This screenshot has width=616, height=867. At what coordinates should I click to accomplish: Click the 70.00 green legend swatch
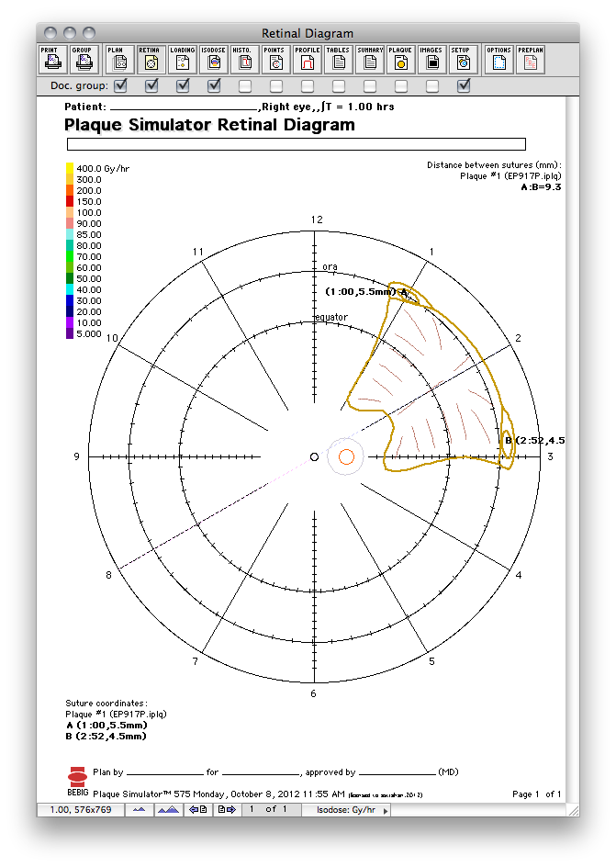tap(70, 256)
